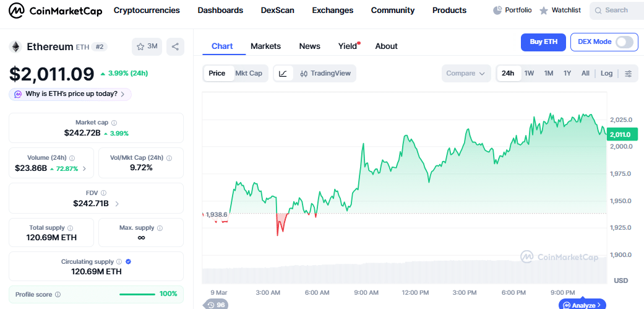Click the #2 rank badge
The image size is (644, 309).
[x=99, y=47]
